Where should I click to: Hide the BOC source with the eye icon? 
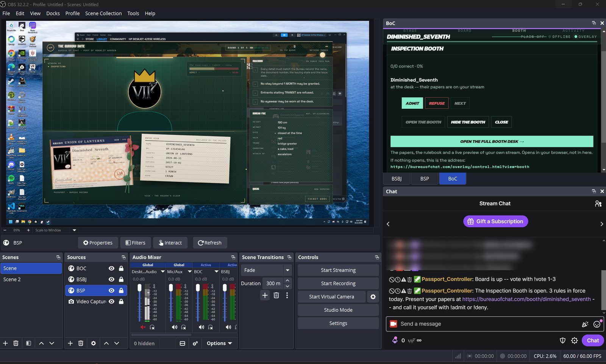click(x=111, y=268)
